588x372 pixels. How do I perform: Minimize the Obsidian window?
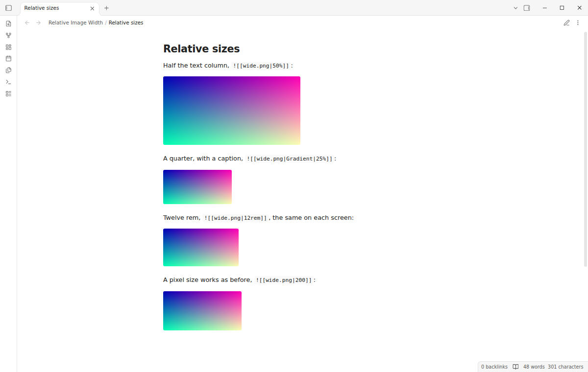click(x=545, y=8)
